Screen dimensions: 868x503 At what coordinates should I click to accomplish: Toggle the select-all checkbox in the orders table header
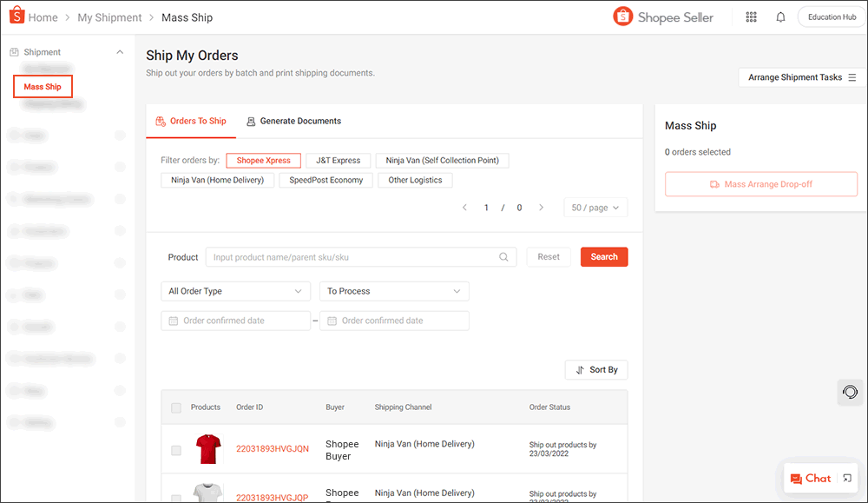(x=176, y=407)
